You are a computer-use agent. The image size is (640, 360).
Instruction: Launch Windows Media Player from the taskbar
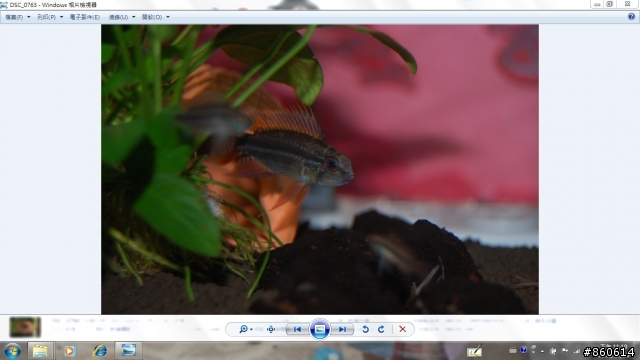pyautogui.click(x=69, y=351)
